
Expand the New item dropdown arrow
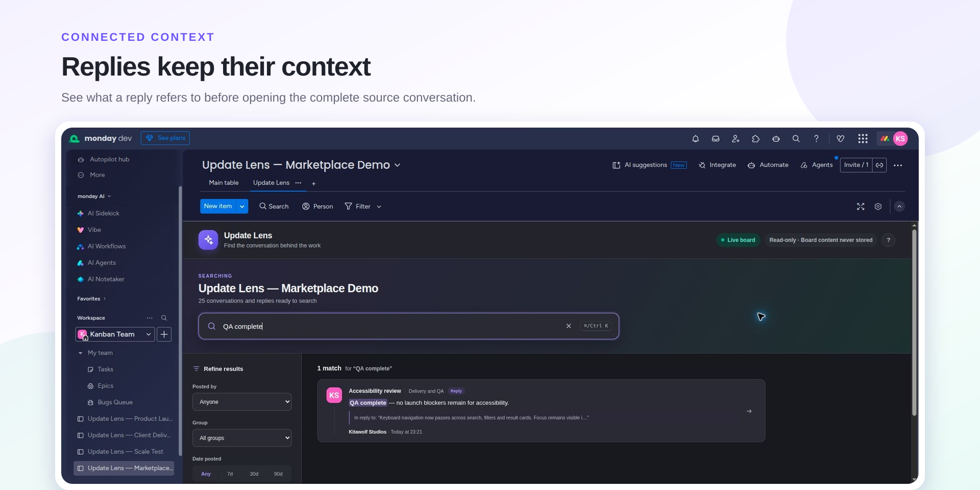(x=242, y=206)
